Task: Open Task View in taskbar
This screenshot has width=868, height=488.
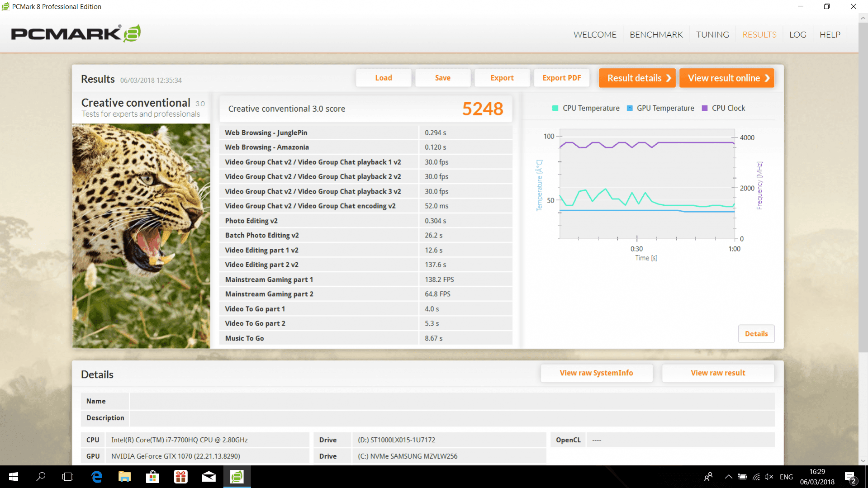Action: [x=68, y=477]
